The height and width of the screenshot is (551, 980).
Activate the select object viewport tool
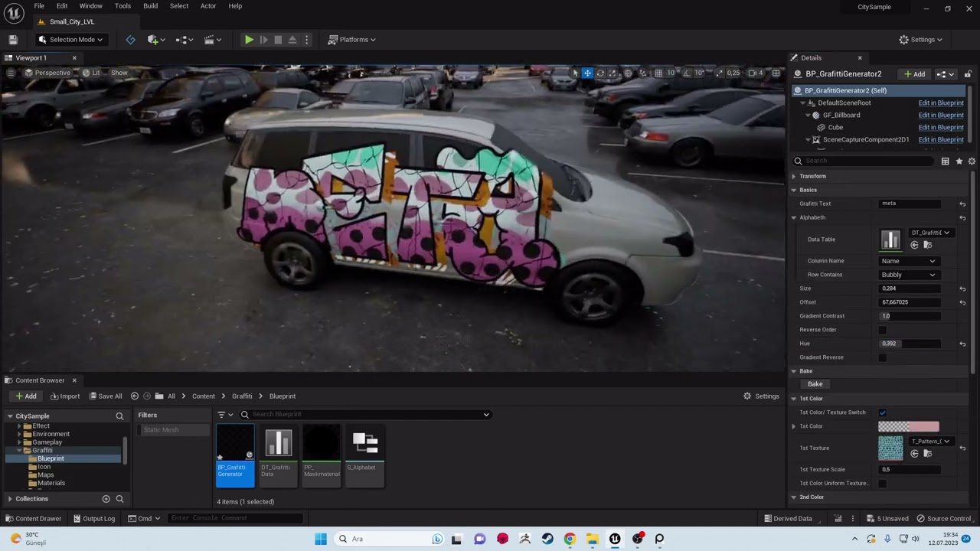point(575,73)
